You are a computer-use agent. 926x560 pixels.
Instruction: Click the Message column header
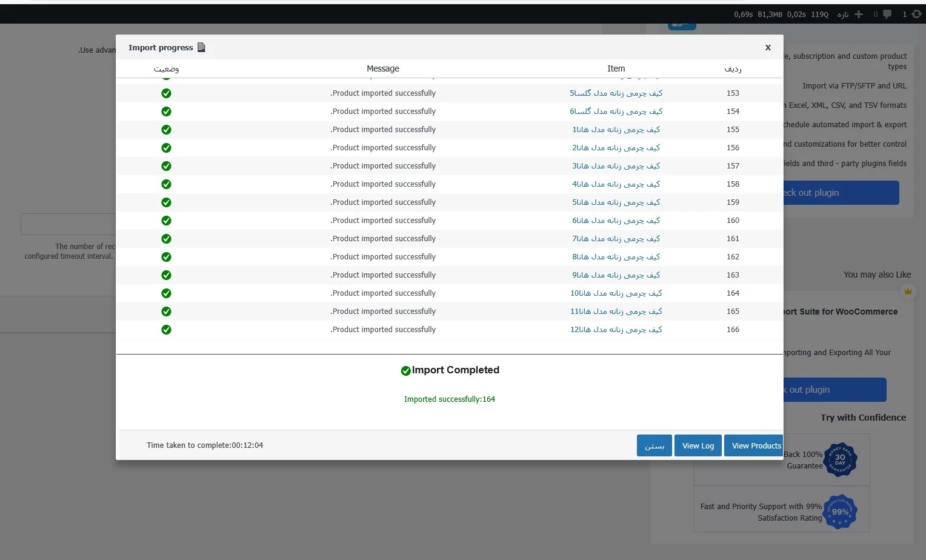pos(383,68)
